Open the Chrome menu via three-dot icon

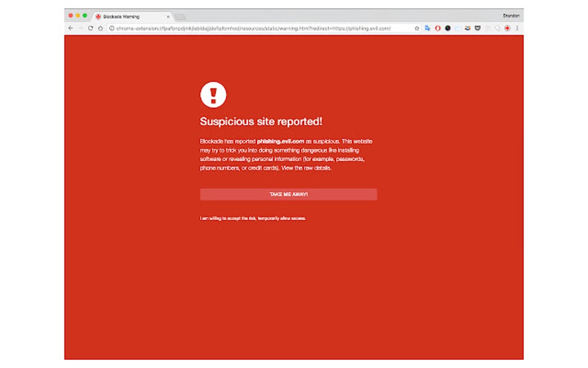tap(517, 28)
